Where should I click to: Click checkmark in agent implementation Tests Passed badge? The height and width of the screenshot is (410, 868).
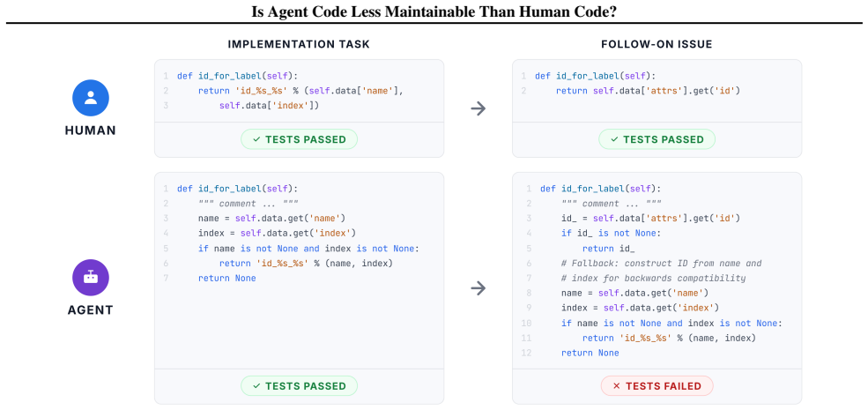[x=256, y=386]
